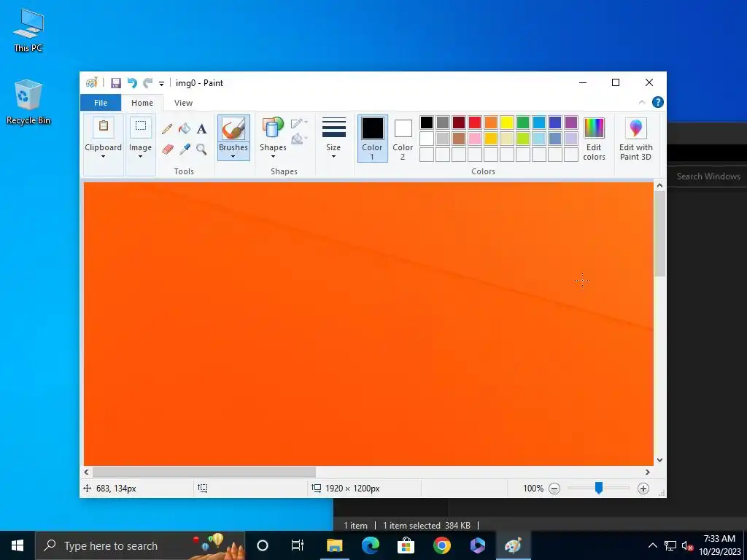Screen dimensions: 747x560
Task: Zoom out with the minus button
Action: click(x=554, y=489)
